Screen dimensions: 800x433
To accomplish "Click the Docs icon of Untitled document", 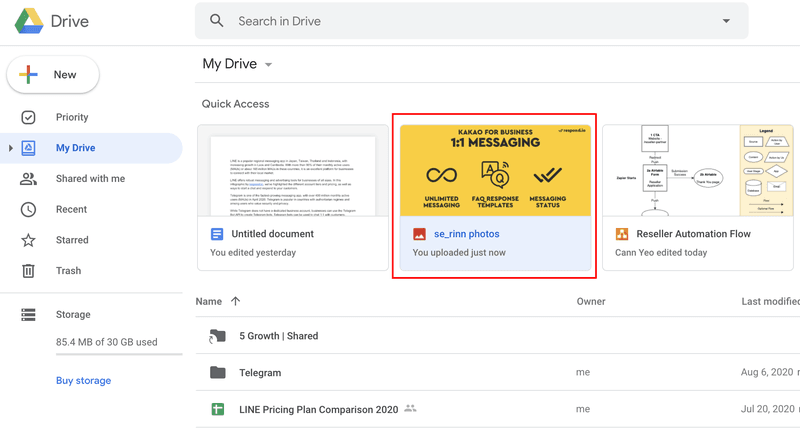I will pos(217,234).
